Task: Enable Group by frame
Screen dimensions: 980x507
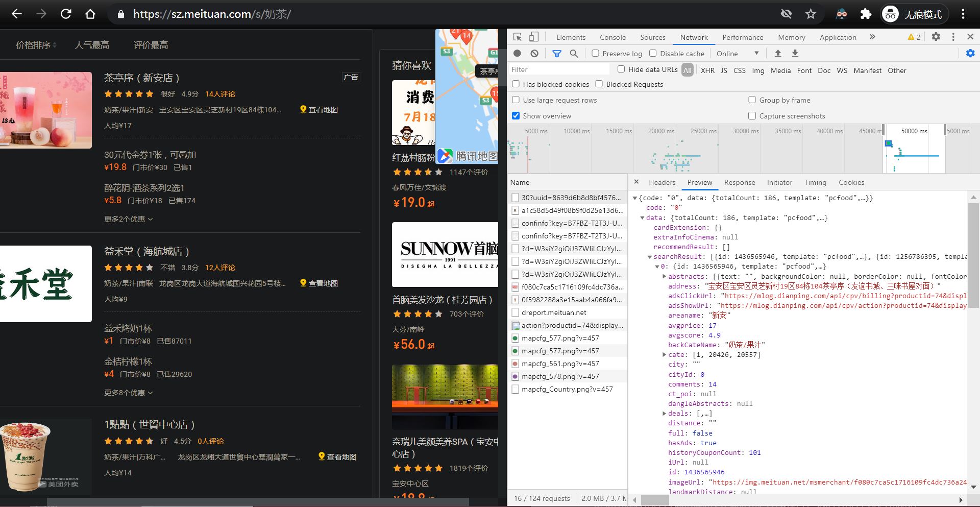Action: click(752, 100)
